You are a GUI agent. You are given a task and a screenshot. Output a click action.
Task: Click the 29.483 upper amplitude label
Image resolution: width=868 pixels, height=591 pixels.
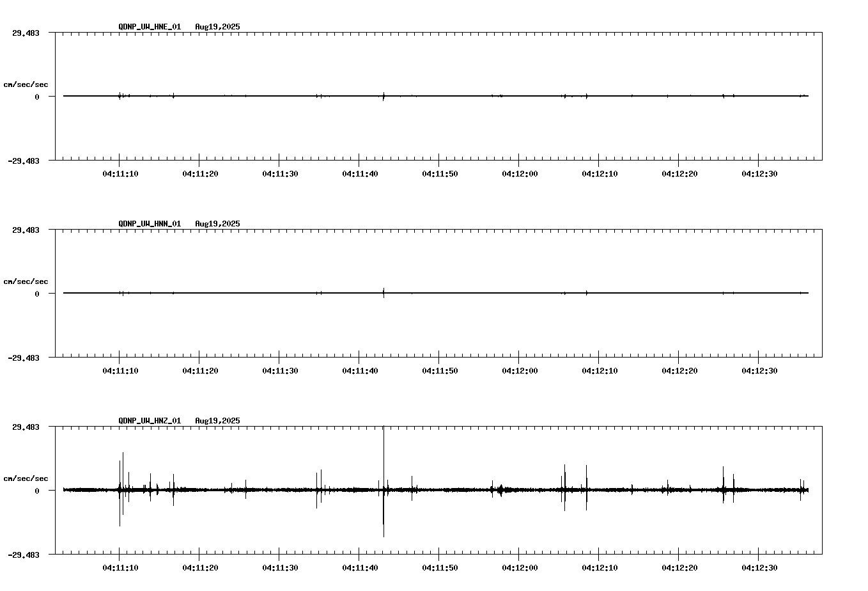[x=24, y=31]
